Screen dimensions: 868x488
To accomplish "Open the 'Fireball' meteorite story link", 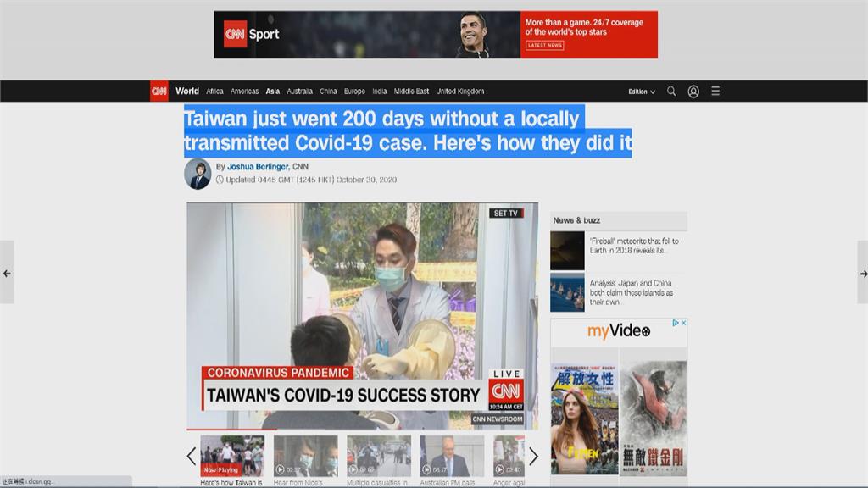I will click(x=634, y=246).
